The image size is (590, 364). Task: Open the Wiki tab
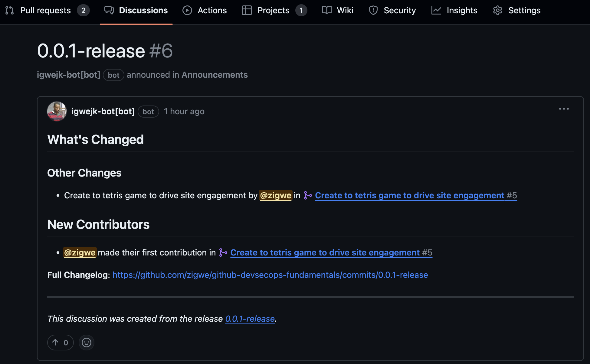tap(338, 10)
